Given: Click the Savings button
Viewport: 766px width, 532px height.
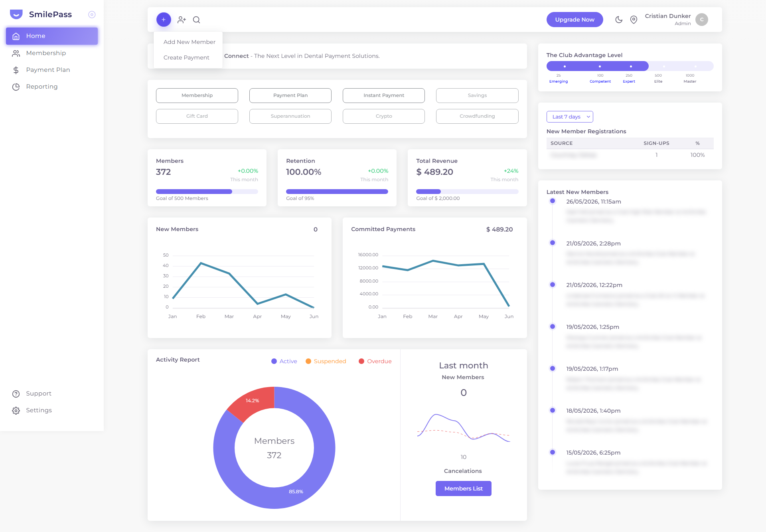Looking at the screenshot, I should click(x=477, y=95).
